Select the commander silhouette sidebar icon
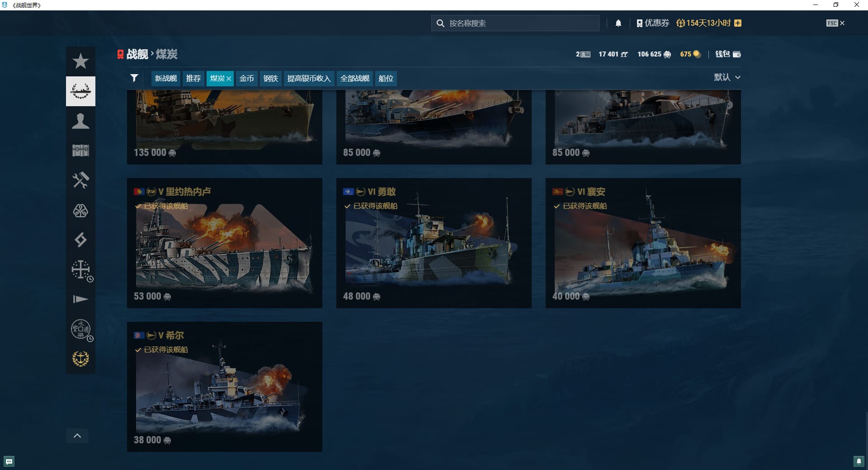 click(x=80, y=121)
